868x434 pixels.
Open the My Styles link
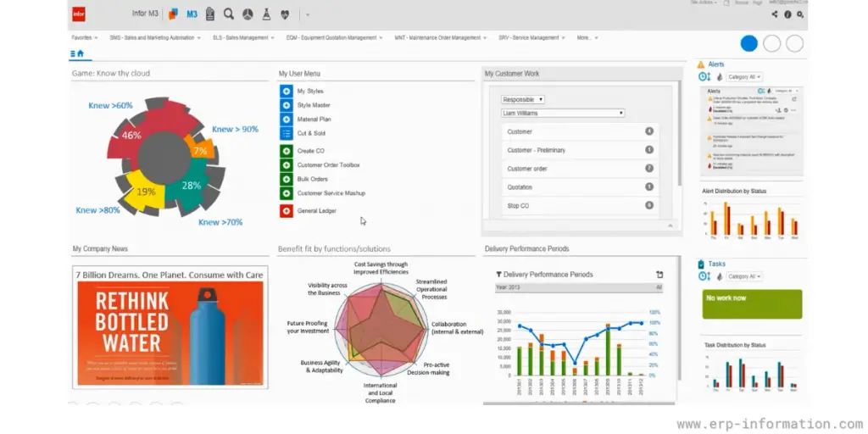pos(310,91)
